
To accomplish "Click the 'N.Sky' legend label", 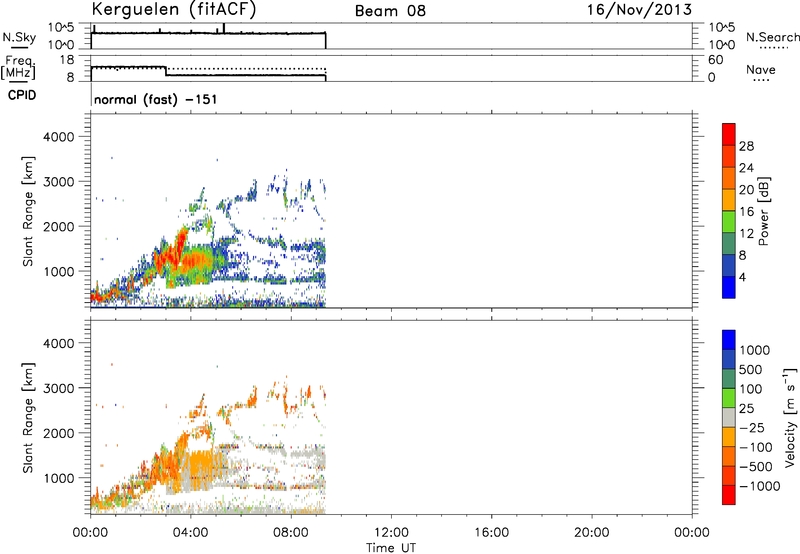I will click(19, 37).
